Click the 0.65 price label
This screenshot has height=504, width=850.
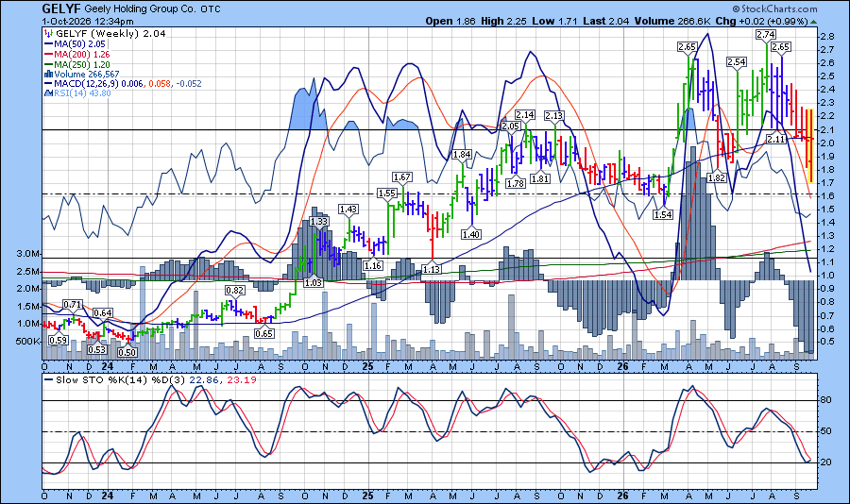click(x=264, y=333)
